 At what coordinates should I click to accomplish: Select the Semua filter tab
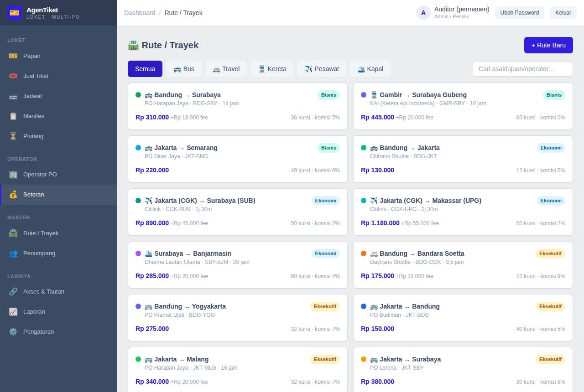[145, 69]
